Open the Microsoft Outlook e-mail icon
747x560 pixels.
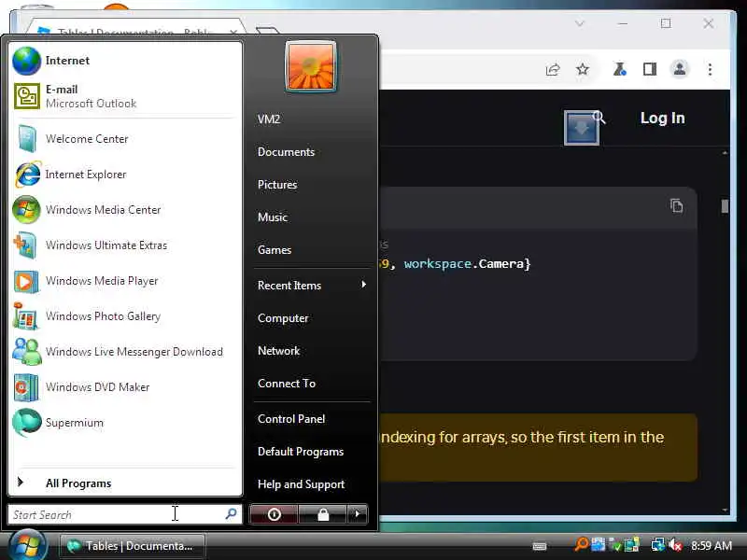(x=27, y=96)
